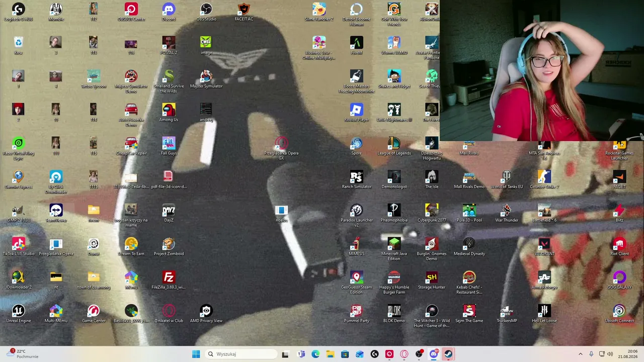The height and width of the screenshot is (362, 644).
Task: Click the Ubisoft Connect desktop icon
Action: click(x=619, y=314)
